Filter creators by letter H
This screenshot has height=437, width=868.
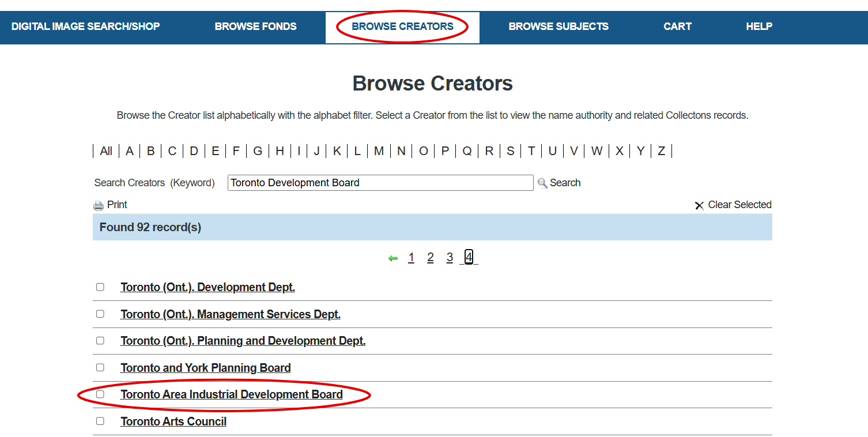280,151
